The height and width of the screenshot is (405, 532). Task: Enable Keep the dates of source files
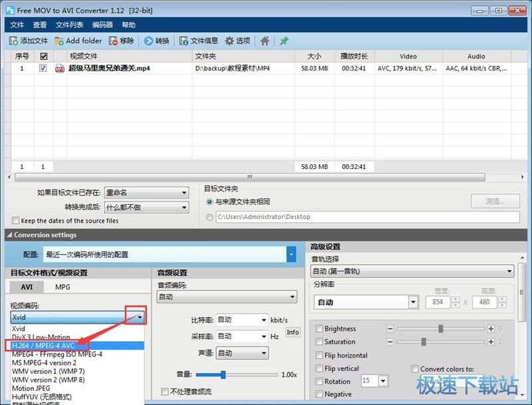pos(16,221)
